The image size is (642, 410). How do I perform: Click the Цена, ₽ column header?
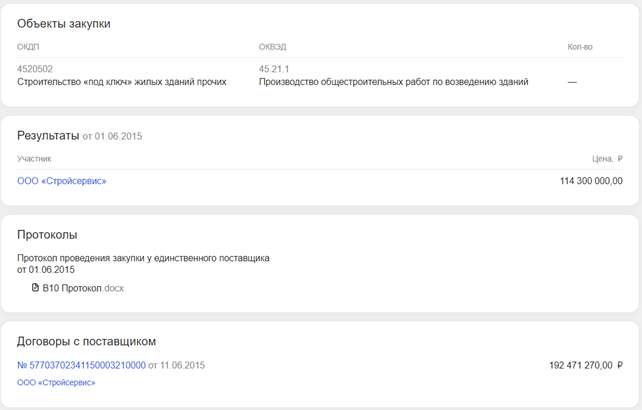(x=607, y=159)
